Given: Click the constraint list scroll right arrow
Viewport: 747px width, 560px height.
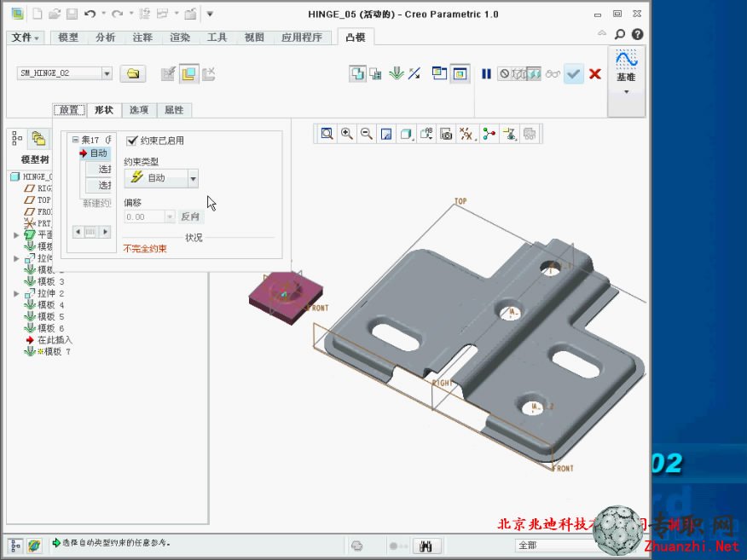Looking at the screenshot, I should (105, 232).
